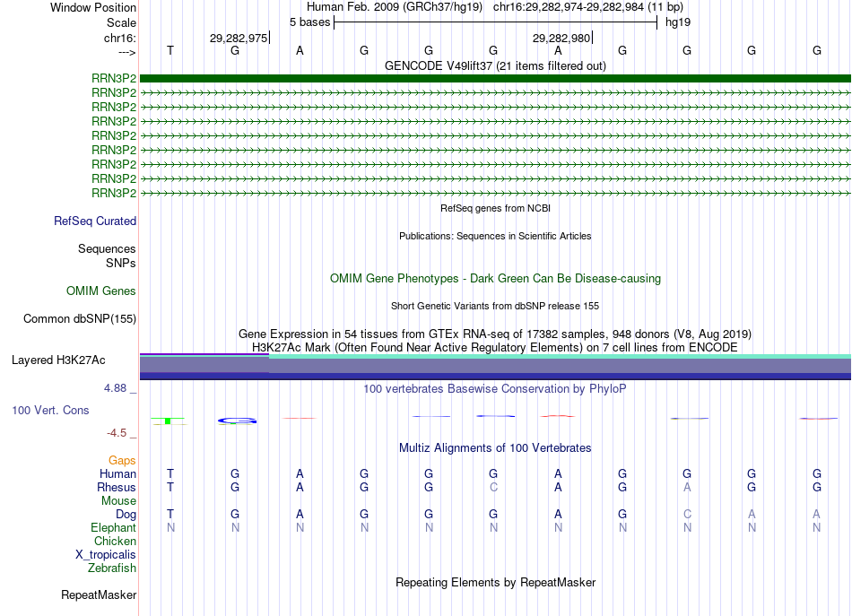Image resolution: width=852 pixels, height=616 pixels.
Task: Open the RepeatMasker track label
Action: (x=99, y=595)
